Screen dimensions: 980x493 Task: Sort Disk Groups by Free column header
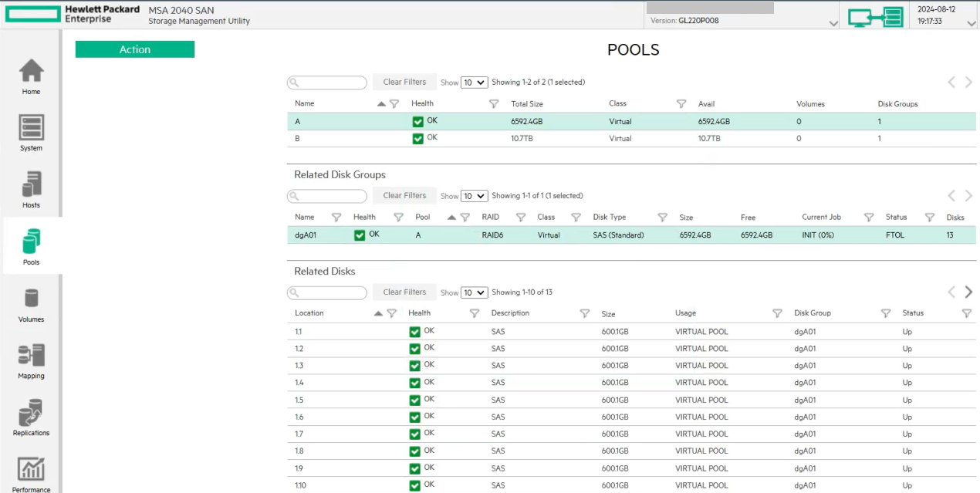tap(748, 218)
